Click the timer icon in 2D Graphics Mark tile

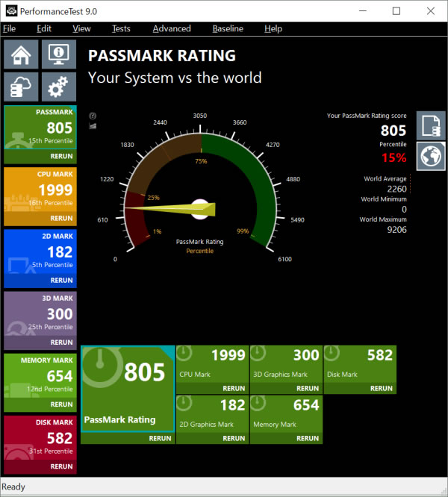click(184, 402)
